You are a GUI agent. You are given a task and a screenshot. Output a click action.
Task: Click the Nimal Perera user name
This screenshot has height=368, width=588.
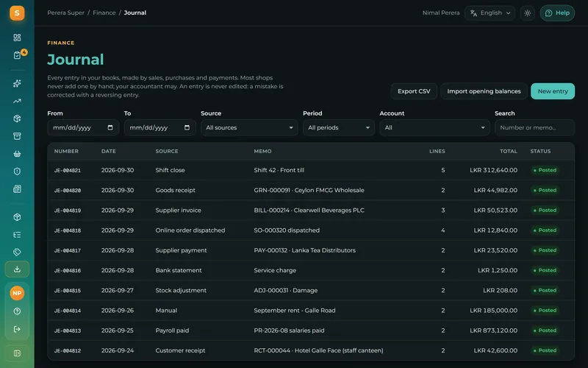[x=441, y=13]
